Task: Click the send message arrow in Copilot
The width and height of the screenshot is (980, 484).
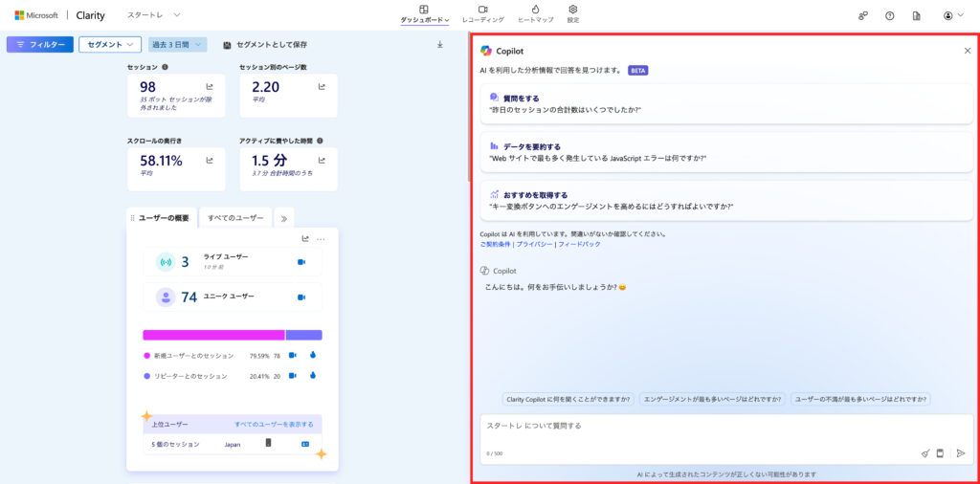Action: pos(961,453)
